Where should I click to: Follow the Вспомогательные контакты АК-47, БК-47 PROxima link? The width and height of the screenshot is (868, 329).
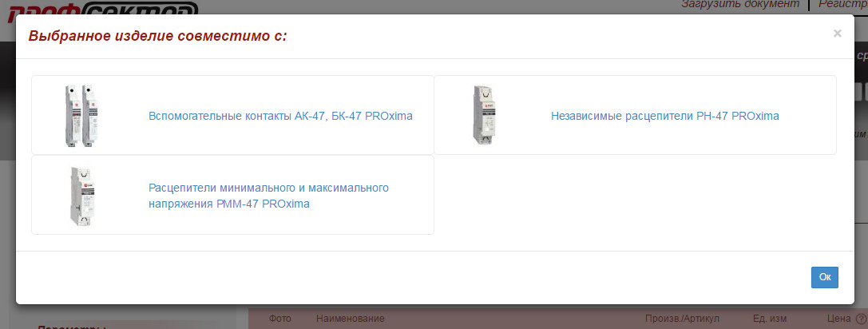tap(280, 117)
